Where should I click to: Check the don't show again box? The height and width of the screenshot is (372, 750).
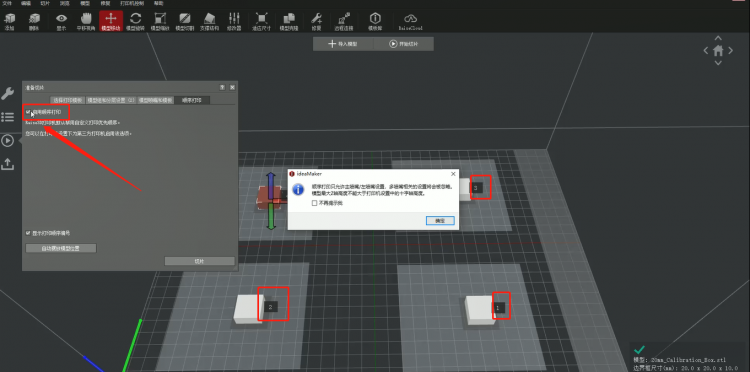(314, 203)
